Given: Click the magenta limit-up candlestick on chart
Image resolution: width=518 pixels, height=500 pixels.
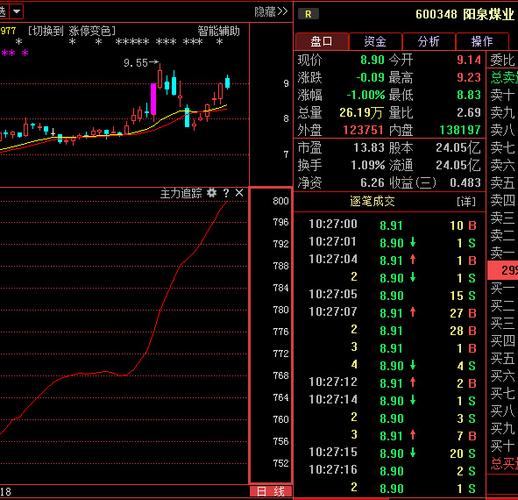Looking at the screenshot, I should point(153,99).
